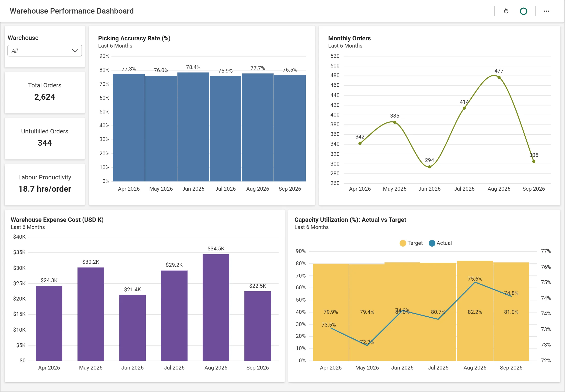
Task: Click the 385 data point on Monthly Orders
Action: [395, 122]
